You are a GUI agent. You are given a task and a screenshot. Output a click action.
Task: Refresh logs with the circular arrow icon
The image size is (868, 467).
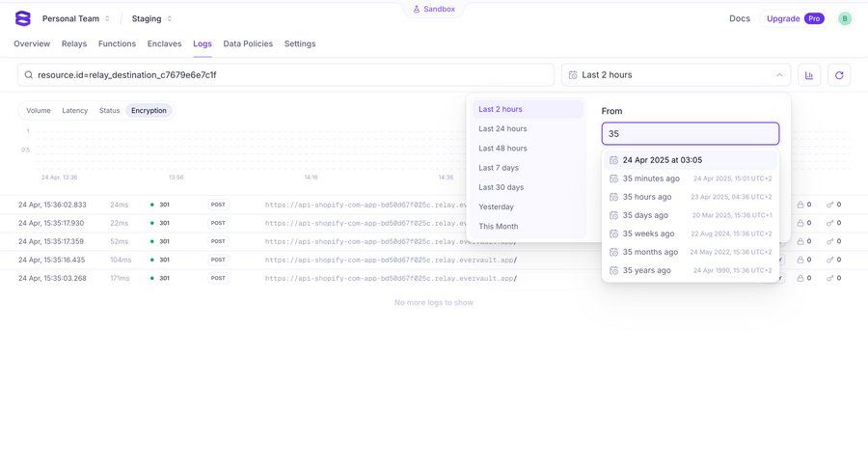[x=839, y=75]
